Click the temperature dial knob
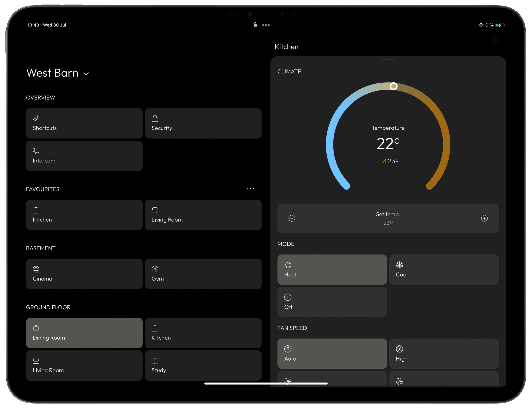 tap(393, 86)
